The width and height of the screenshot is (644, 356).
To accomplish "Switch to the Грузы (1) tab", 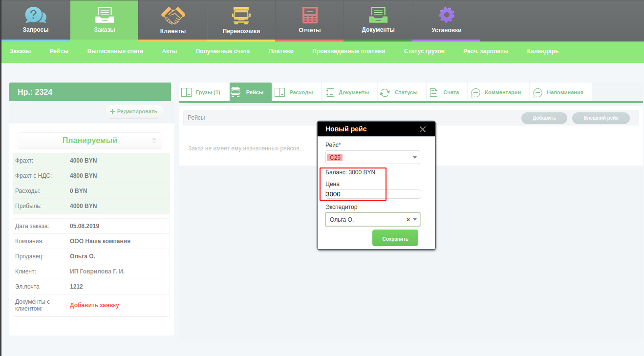I will coord(204,92).
